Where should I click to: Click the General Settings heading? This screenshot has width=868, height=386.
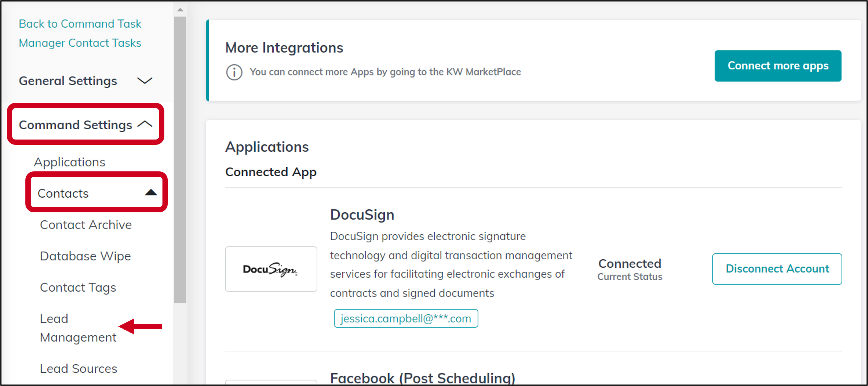coord(68,81)
